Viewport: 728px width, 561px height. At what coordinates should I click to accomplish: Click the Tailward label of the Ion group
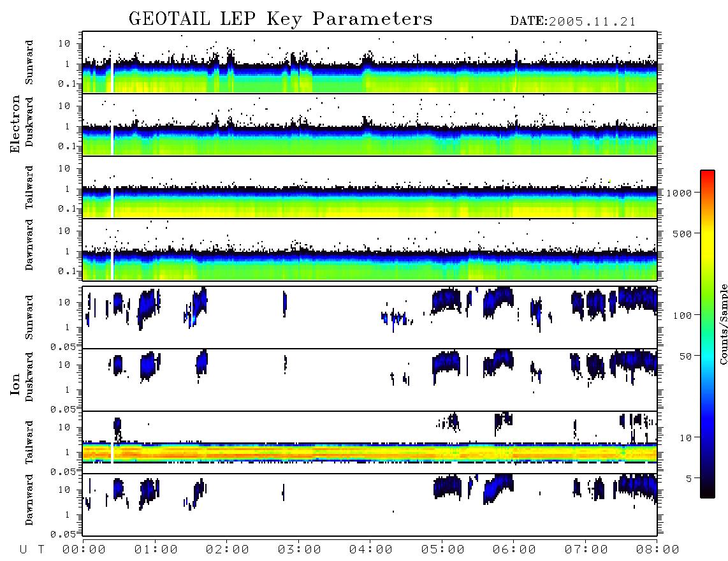click(29, 442)
